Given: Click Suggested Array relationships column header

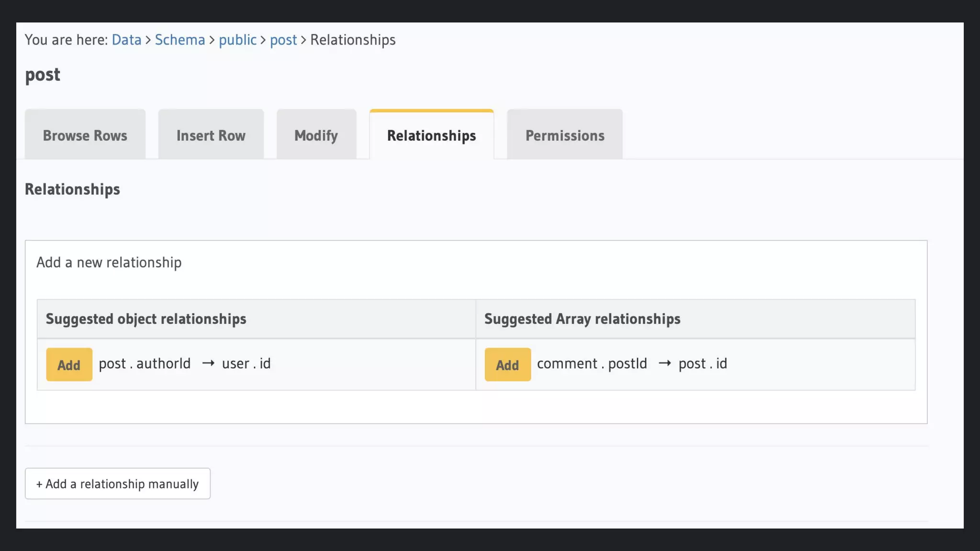Looking at the screenshot, I should pos(582,319).
